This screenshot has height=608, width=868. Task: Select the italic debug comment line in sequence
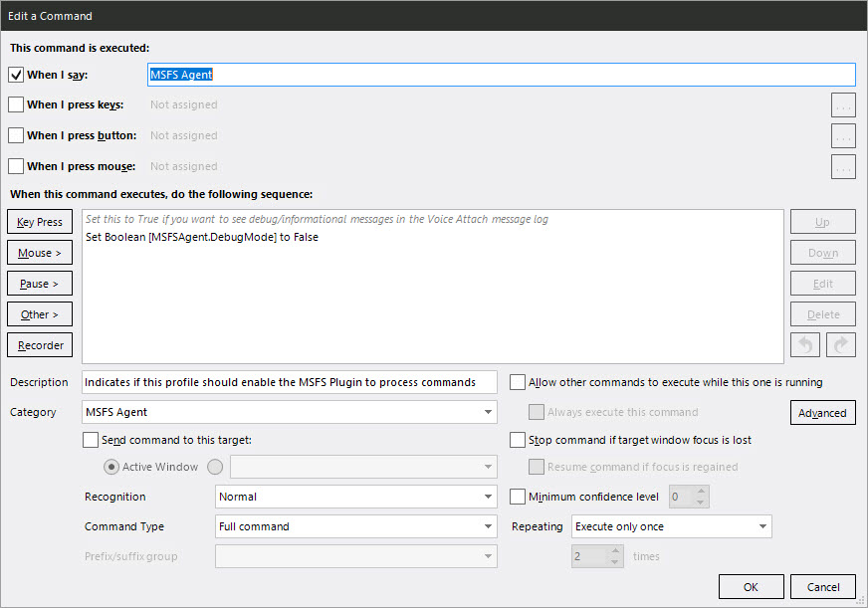(x=317, y=219)
